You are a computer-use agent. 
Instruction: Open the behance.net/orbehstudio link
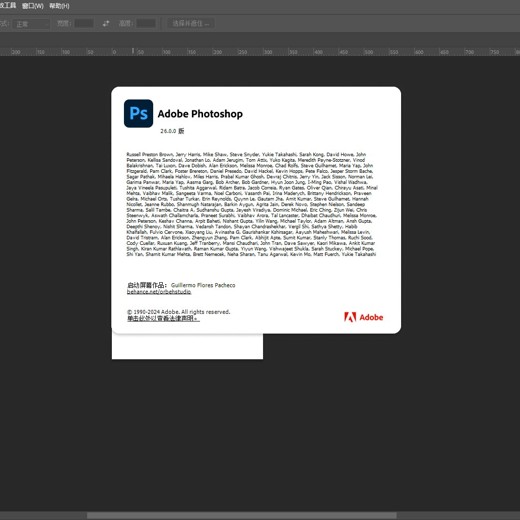pos(159,292)
